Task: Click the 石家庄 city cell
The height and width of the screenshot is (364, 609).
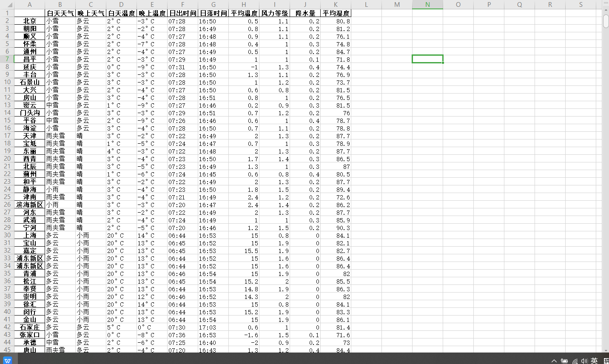Action: point(29,327)
